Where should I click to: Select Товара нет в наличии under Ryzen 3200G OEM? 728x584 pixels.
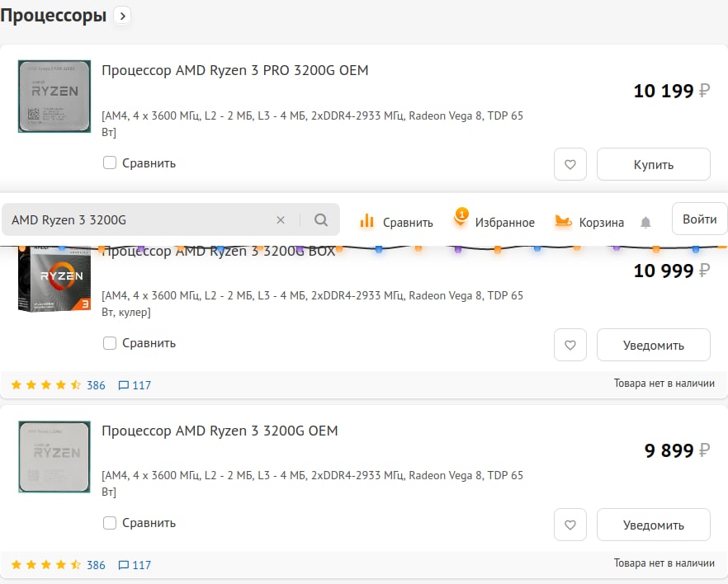(x=664, y=563)
